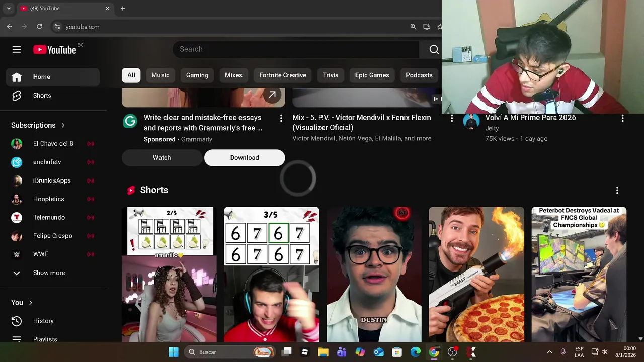644x362 pixels.
Task: Open the tab search dropdown arrow
Action: (9, 9)
